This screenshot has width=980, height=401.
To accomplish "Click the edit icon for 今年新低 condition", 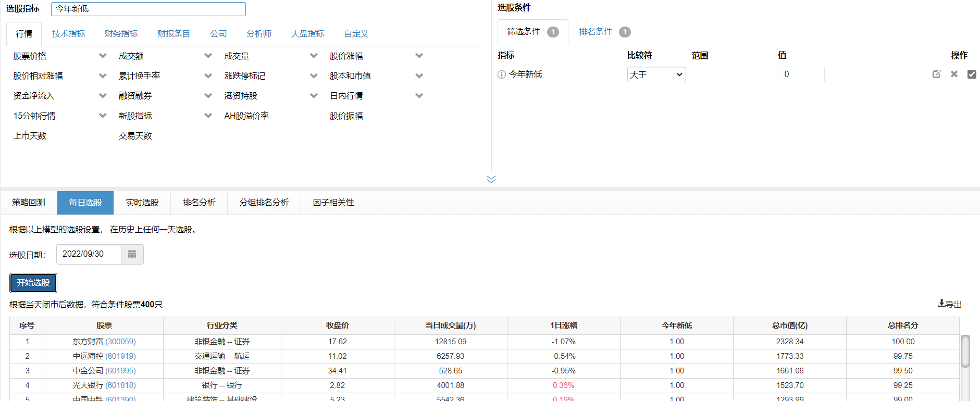I will pyautogui.click(x=936, y=74).
